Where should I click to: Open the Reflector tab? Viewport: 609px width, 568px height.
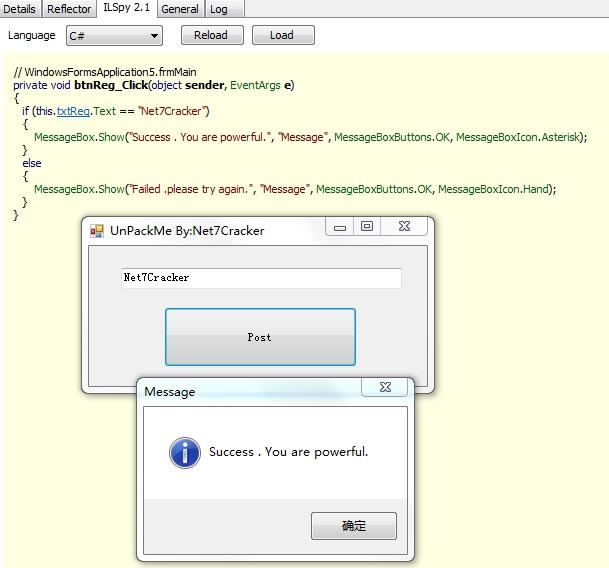[69, 9]
